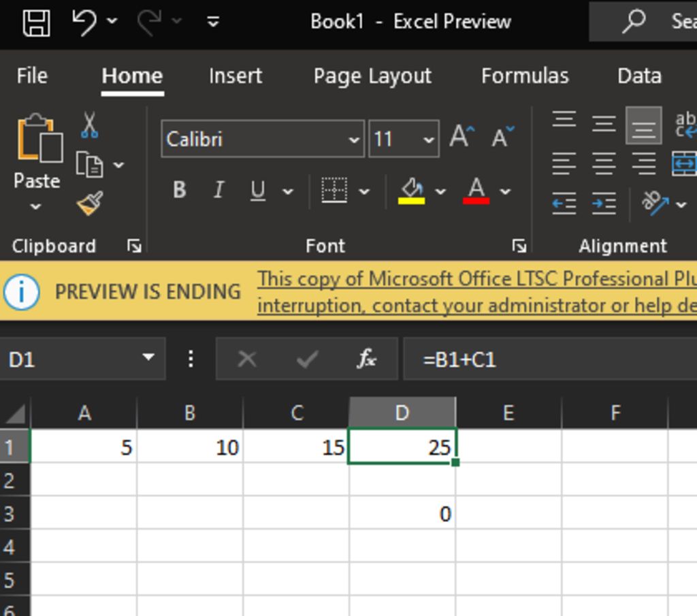Toggle the highlighted Bottom Align button

pyautogui.click(x=643, y=125)
